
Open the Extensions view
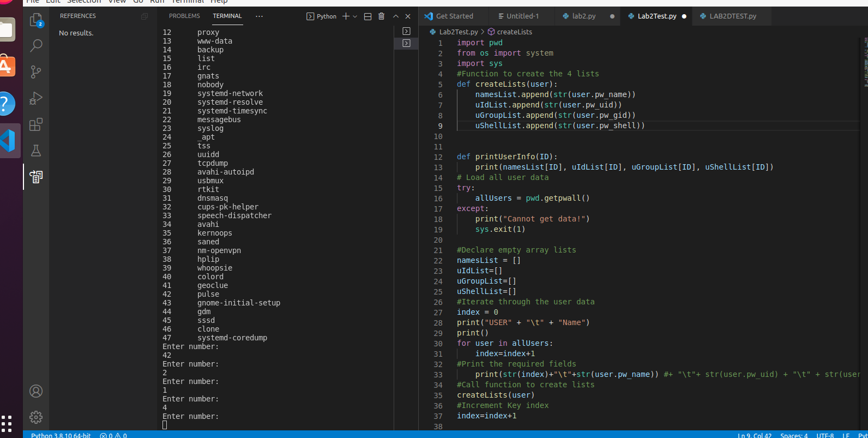[x=36, y=124]
